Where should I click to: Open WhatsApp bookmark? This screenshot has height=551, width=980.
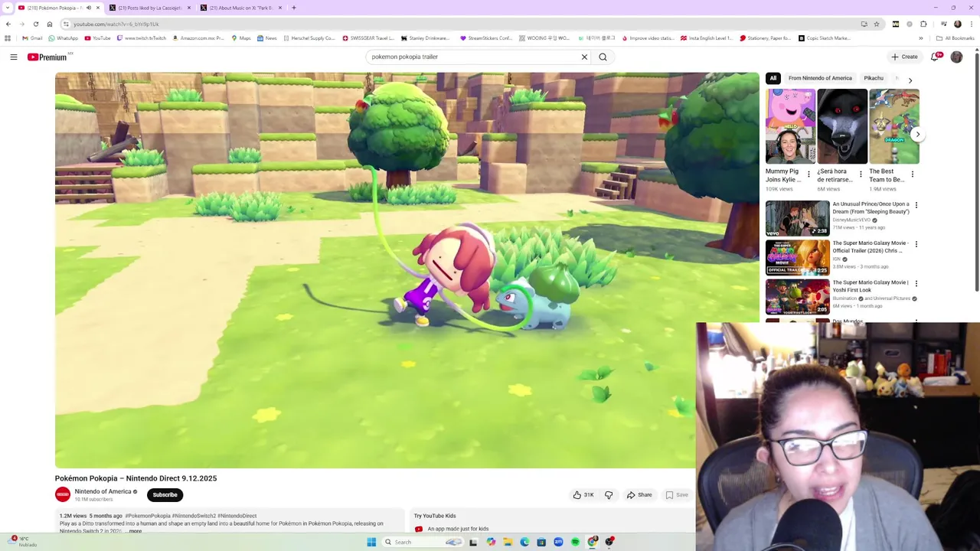pos(63,38)
